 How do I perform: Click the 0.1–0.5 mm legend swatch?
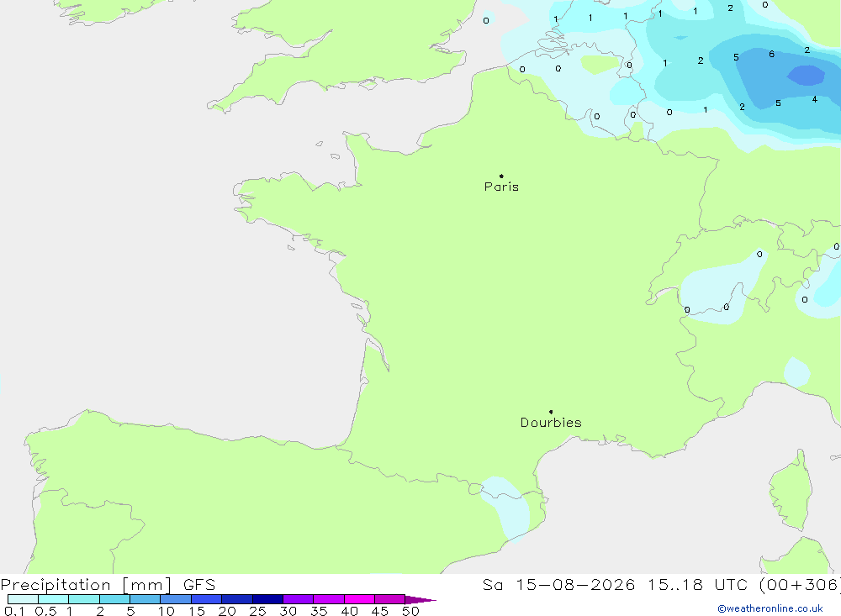click(23, 599)
